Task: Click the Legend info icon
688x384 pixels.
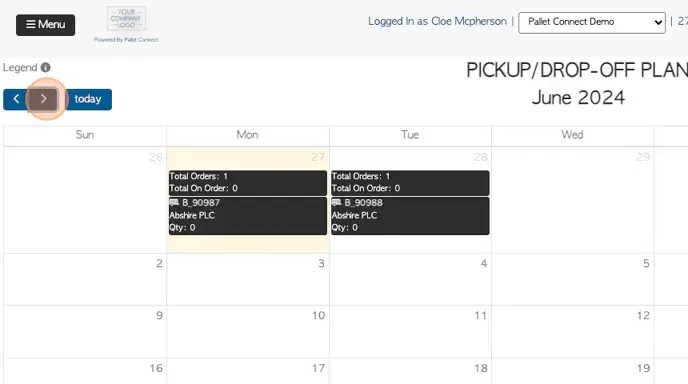Action: (x=46, y=68)
